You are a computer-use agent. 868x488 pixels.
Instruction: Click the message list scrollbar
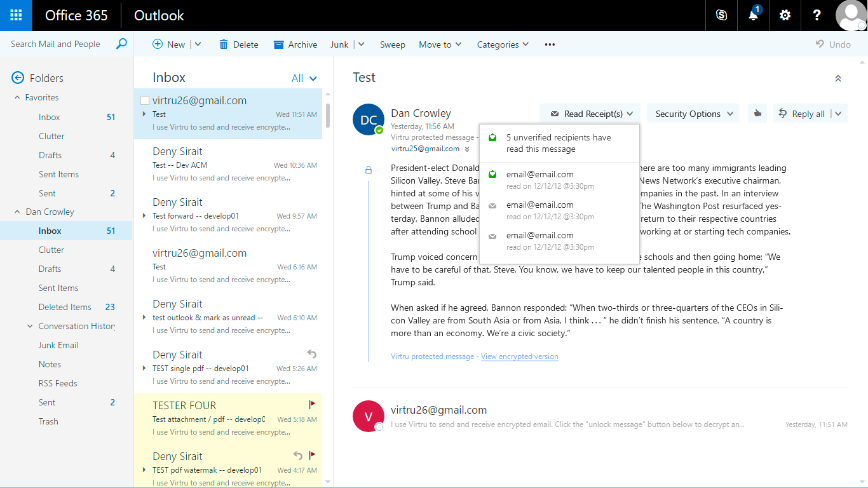coord(328,116)
